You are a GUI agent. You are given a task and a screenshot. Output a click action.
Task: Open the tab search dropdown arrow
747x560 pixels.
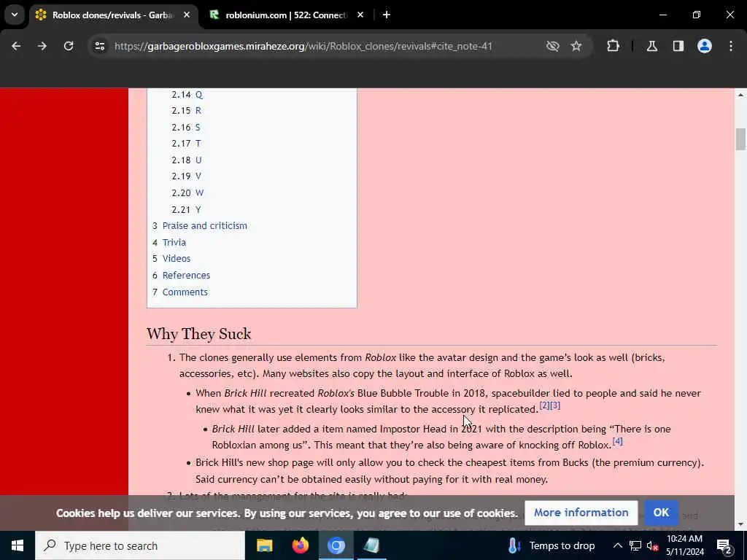click(15, 15)
